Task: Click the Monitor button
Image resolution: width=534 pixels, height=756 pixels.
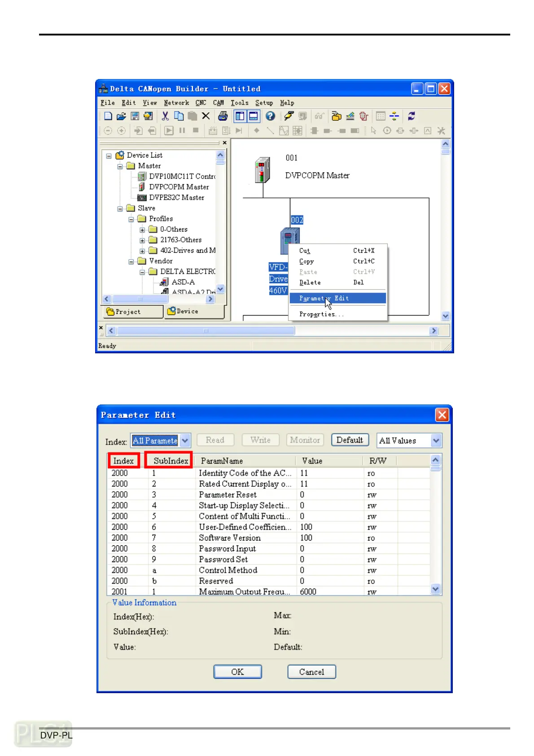Action: (x=305, y=440)
